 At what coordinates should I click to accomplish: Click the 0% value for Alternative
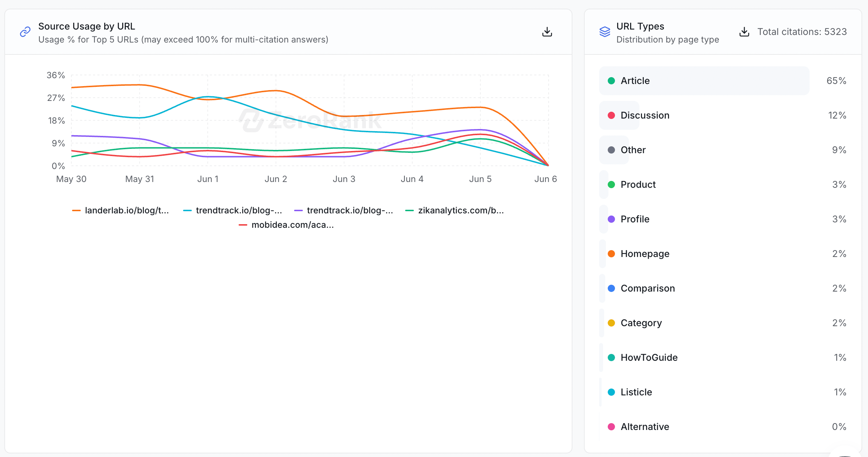point(839,427)
